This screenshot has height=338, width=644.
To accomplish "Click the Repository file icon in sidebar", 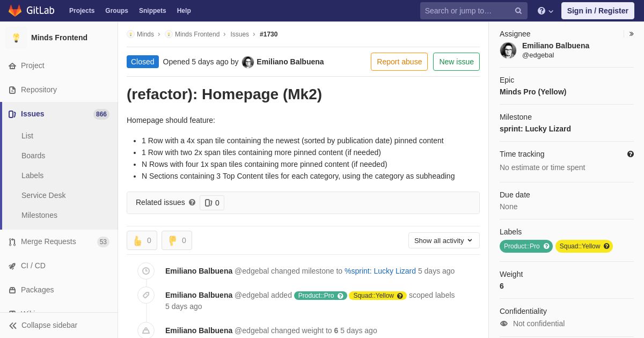I will click(12, 90).
